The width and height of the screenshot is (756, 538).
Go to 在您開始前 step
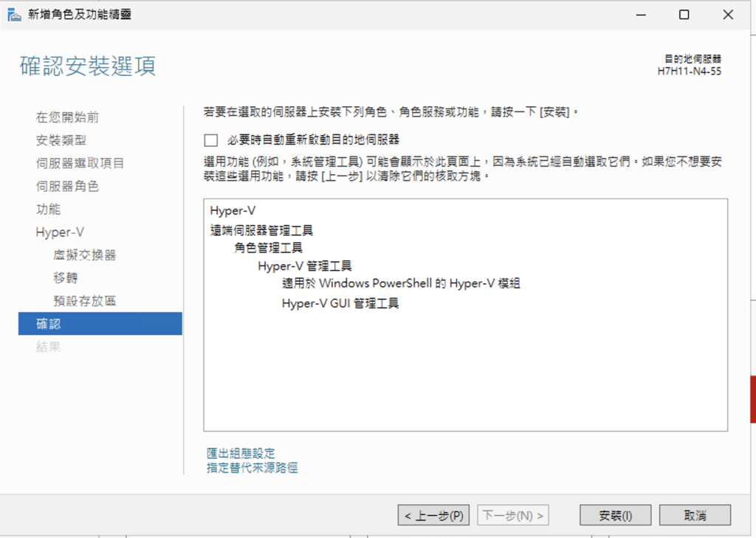point(67,117)
